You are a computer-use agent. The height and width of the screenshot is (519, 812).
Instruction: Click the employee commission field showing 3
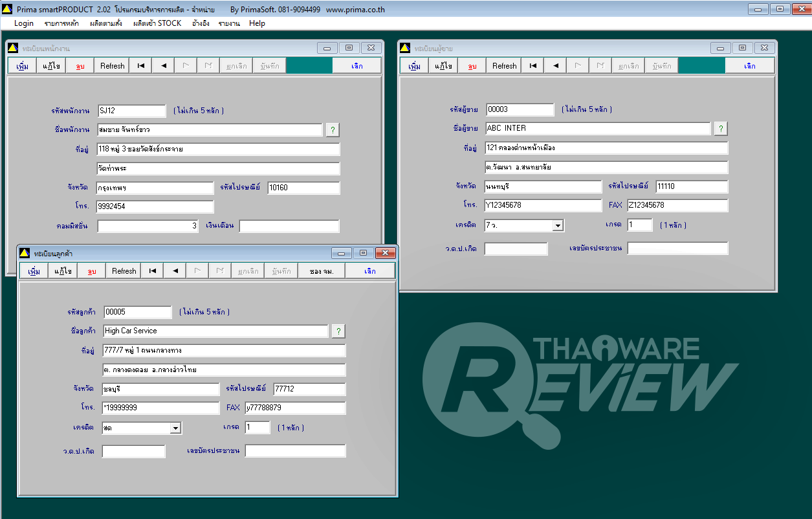pos(148,226)
